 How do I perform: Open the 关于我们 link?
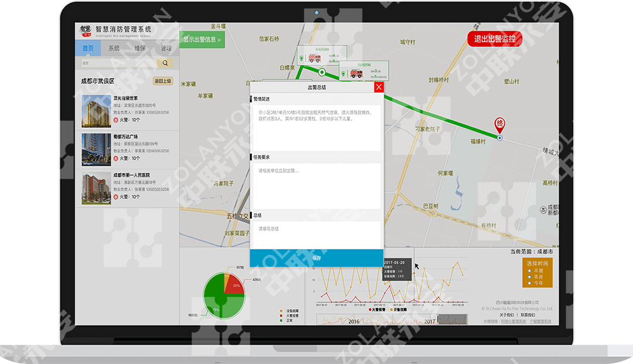(x=506, y=315)
